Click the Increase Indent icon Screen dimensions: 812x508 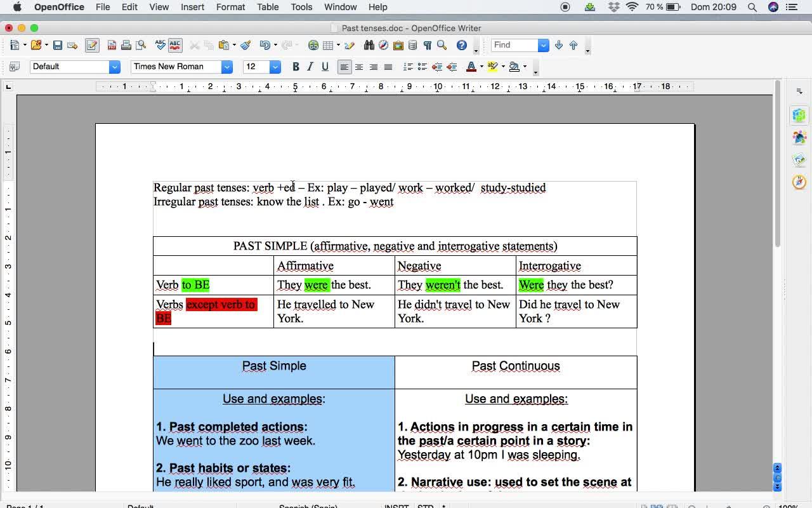click(x=452, y=67)
